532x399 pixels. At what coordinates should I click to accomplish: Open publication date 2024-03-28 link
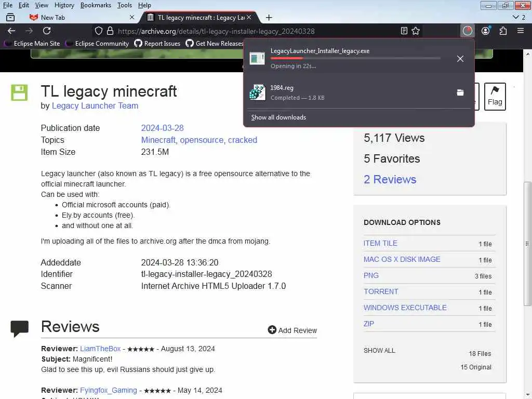[162, 128]
